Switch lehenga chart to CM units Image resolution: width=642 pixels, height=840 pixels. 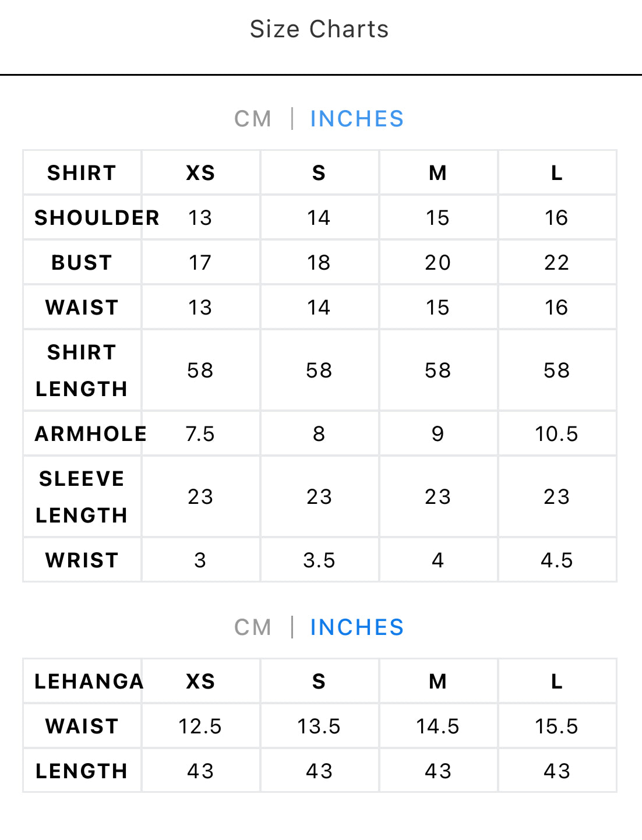[x=253, y=627]
